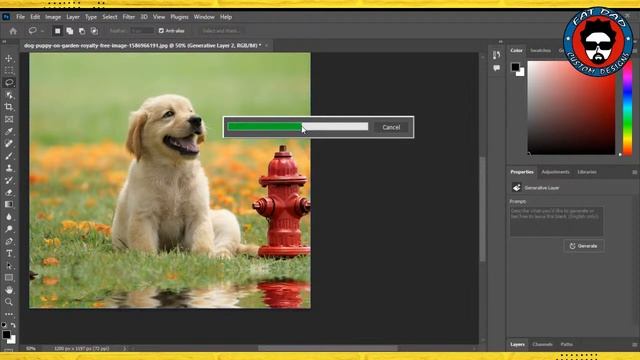This screenshot has width=640, height=360.
Task: Select the Eraser tool
Action: click(9, 192)
